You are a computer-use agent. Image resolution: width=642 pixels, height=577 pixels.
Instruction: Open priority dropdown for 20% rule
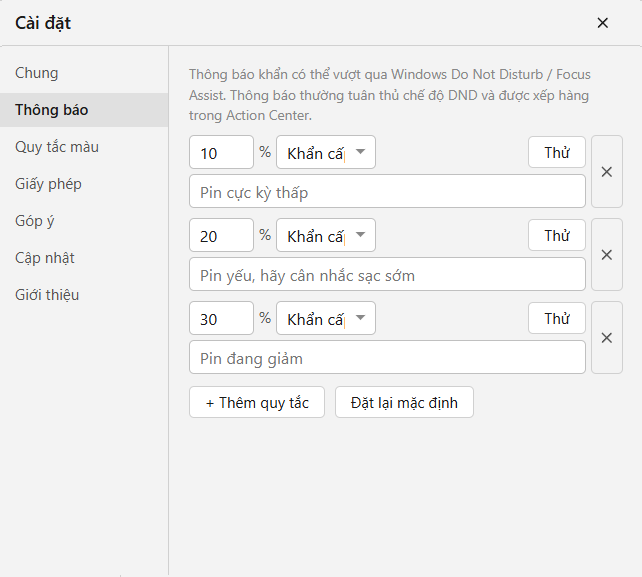click(x=326, y=235)
